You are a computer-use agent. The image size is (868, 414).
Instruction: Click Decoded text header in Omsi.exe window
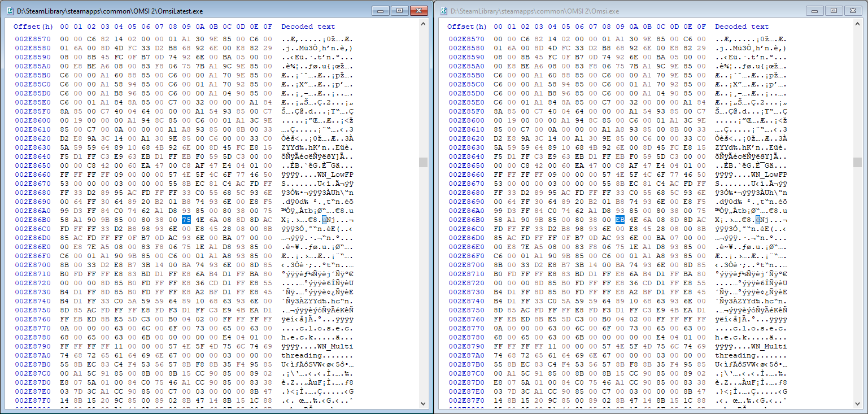tap(742, 27)
